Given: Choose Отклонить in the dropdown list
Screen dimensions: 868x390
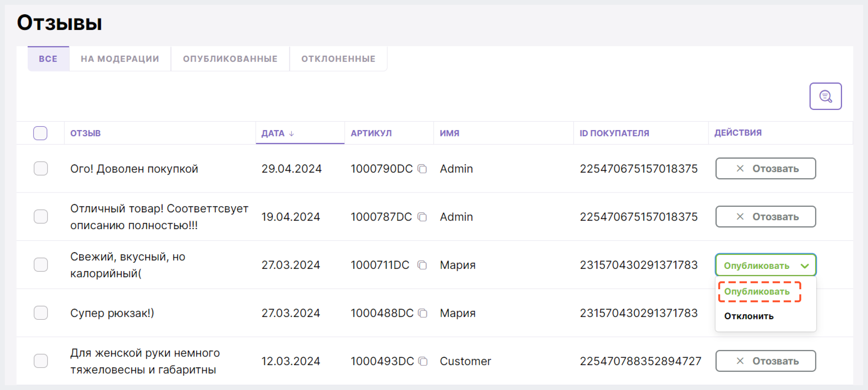Looking at the screenshot, I should (749, 316).
